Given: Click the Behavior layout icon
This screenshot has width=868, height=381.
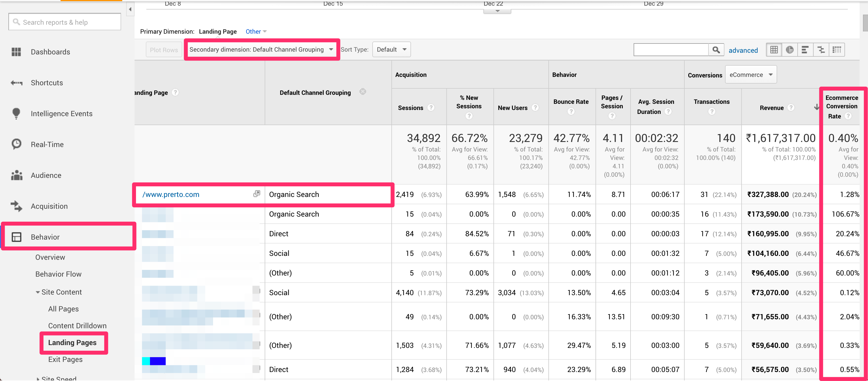Looking at the screenshot, I should click(16, 237).
